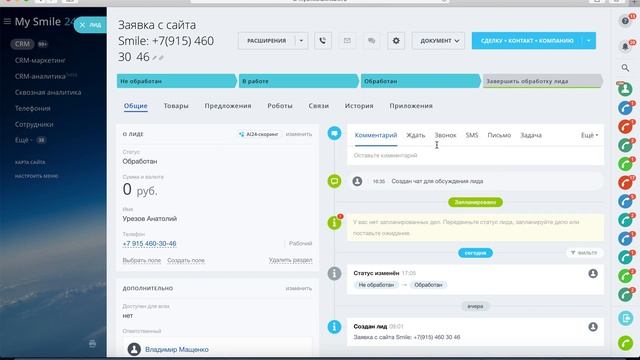Open Телефония in the sidebar

click(x=33, y=108)
